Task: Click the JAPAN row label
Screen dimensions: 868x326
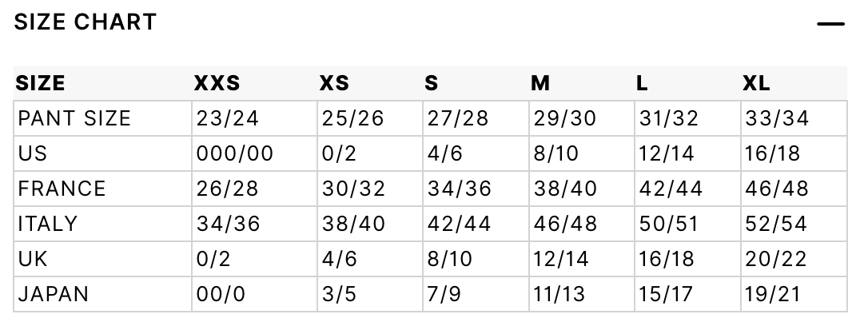Action: coord(53,294)
